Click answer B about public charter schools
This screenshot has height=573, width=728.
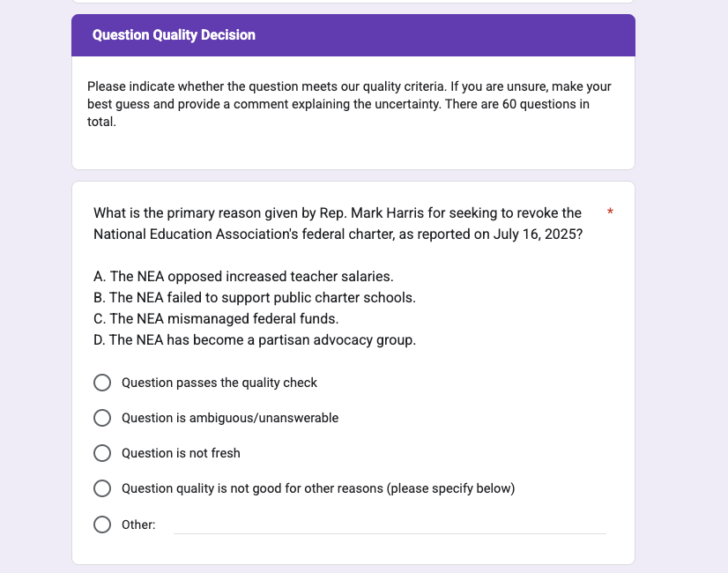point(254,298)
